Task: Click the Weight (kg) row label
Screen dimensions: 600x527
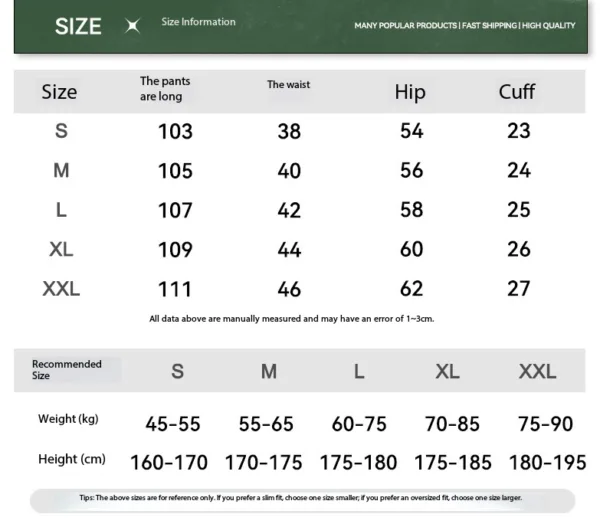Action: click(70, 419)
